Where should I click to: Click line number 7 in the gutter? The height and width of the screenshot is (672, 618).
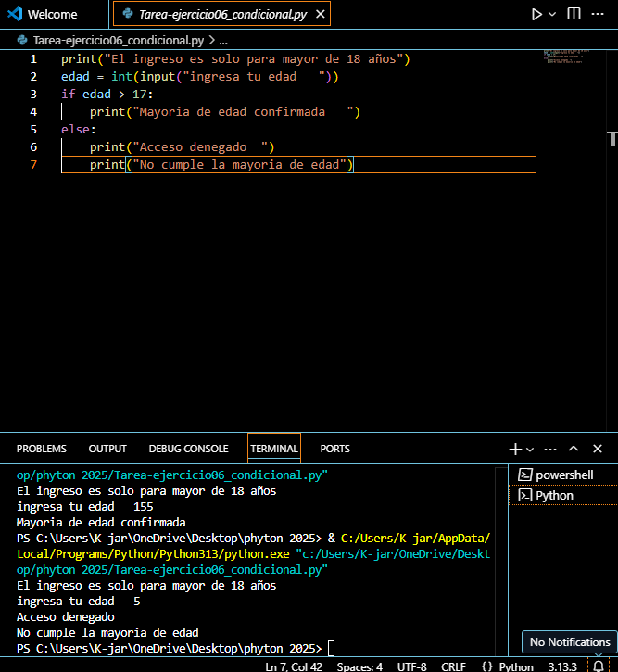(x=33, y=165)
